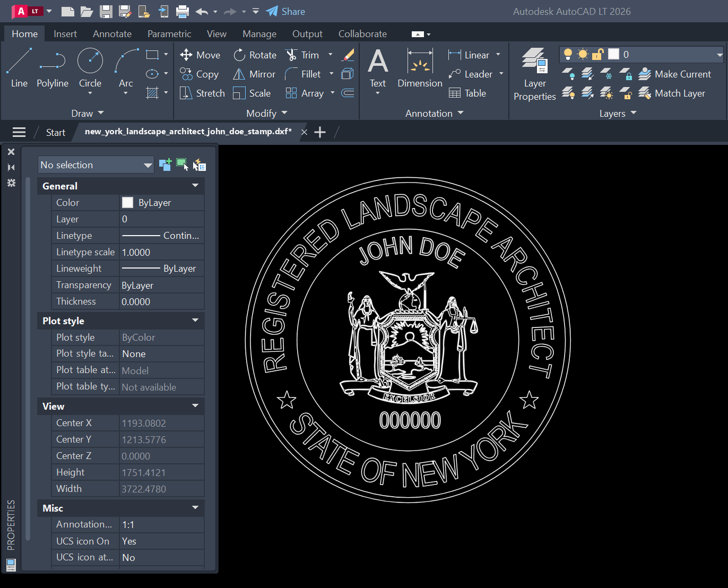Expand the Draw panel flyout
This screenshot has height=588, width=728.
(101, 113)
